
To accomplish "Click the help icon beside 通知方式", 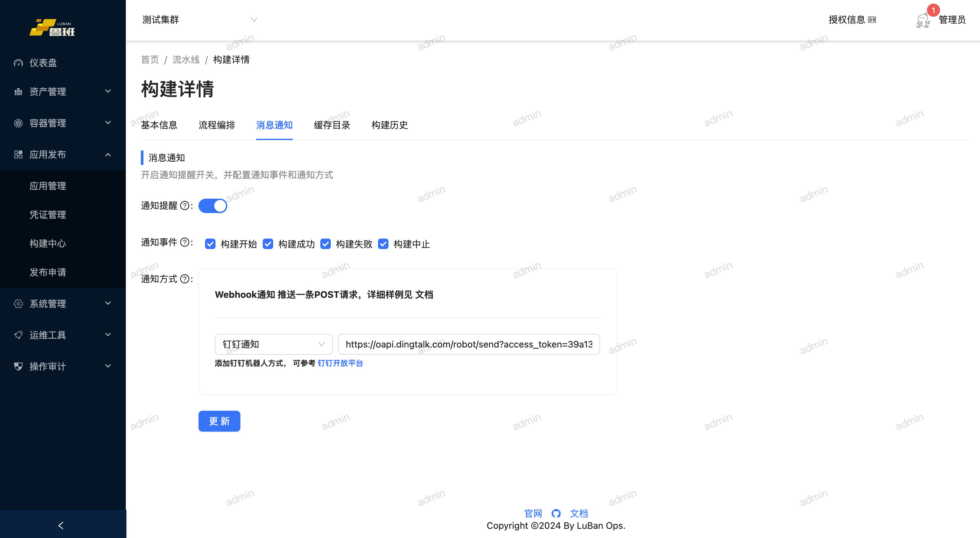I will tap(184, 279).
